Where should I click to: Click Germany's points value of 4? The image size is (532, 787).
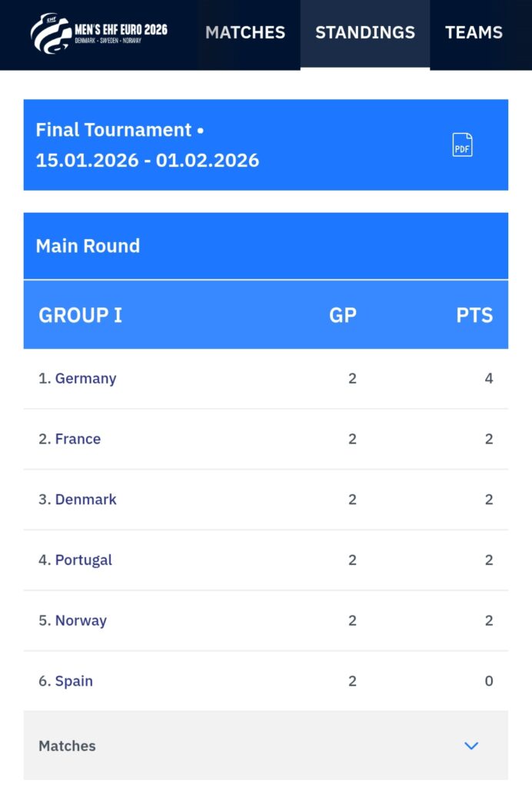click(x=489, y=378)
